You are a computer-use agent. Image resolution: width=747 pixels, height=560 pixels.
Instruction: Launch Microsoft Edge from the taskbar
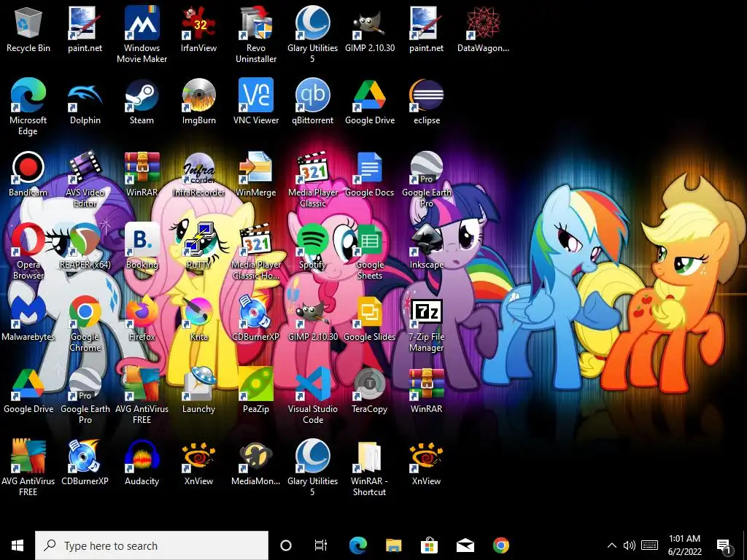(357, 545)
